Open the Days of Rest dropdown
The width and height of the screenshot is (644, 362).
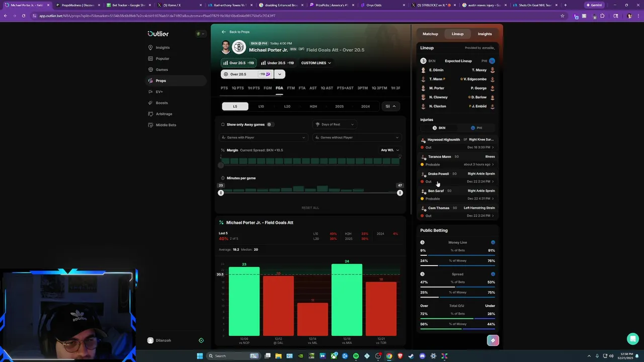click(x=334, y=124)
